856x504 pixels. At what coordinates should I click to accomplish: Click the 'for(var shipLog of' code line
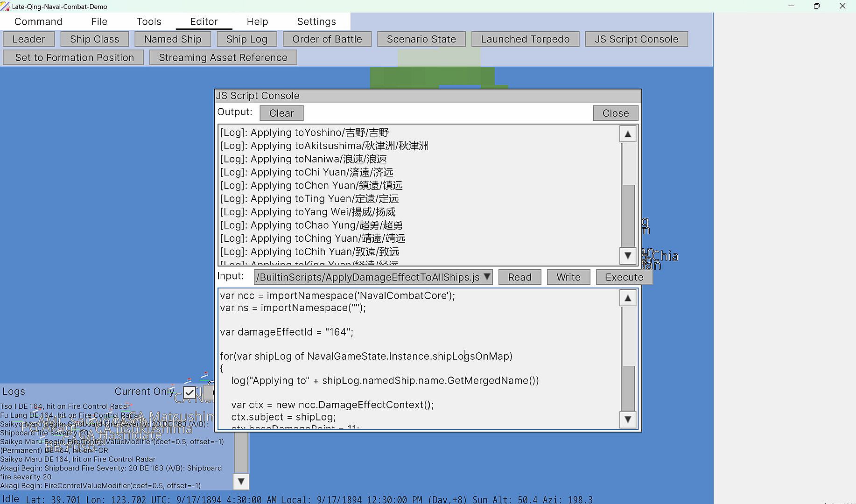tap(366, 356)
